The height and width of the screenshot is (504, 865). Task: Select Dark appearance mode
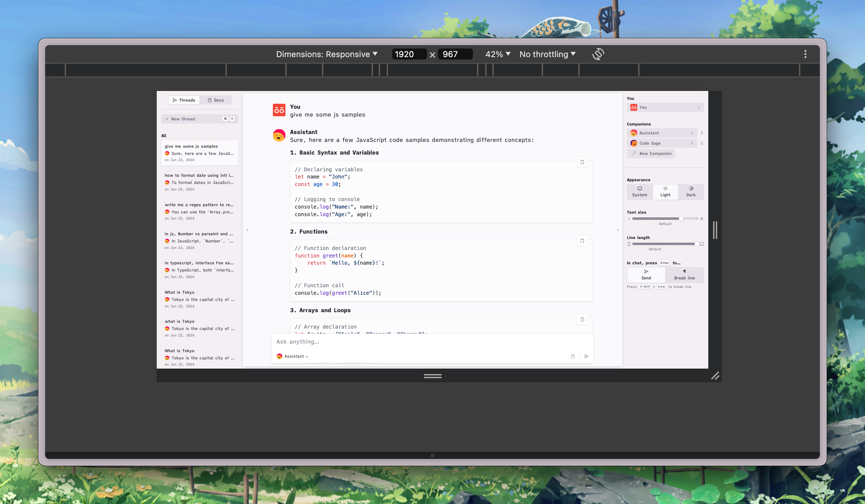pos(690,192)
